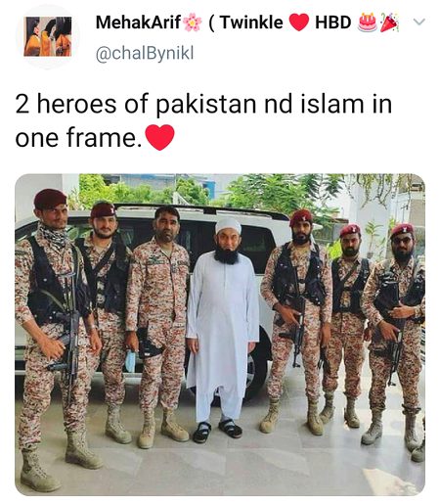This screenshot has height=504, width=440.
Task: Click the red heart after 'one frame.'
Action: (x=159, y=137)
